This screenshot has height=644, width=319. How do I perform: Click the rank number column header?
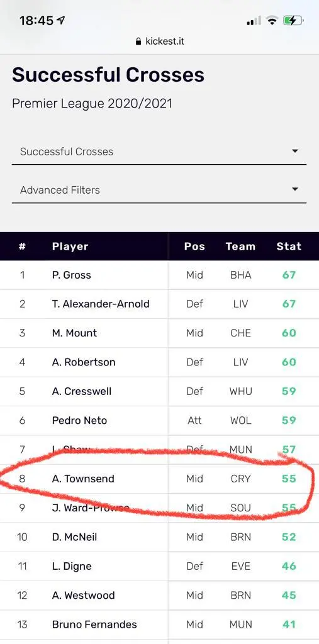22,247
